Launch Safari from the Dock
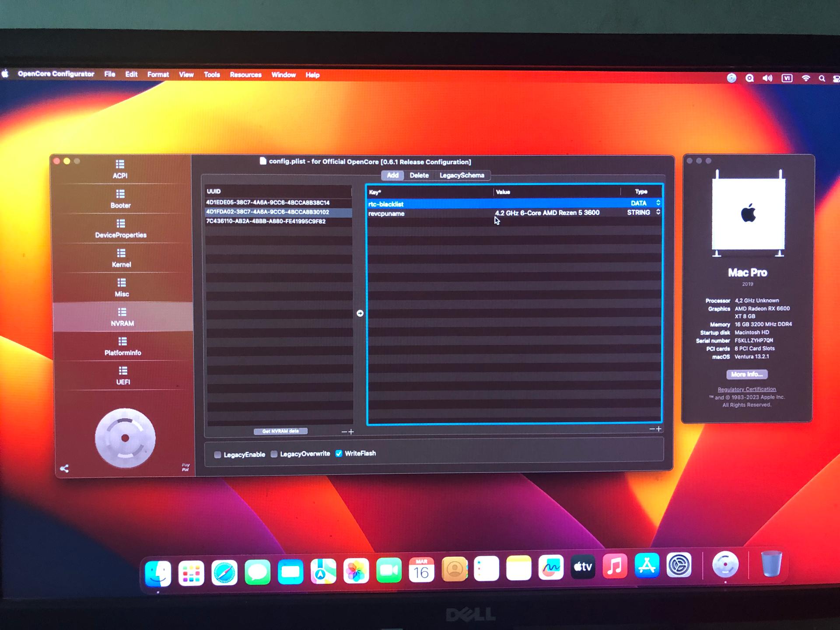 pos(224,572)
